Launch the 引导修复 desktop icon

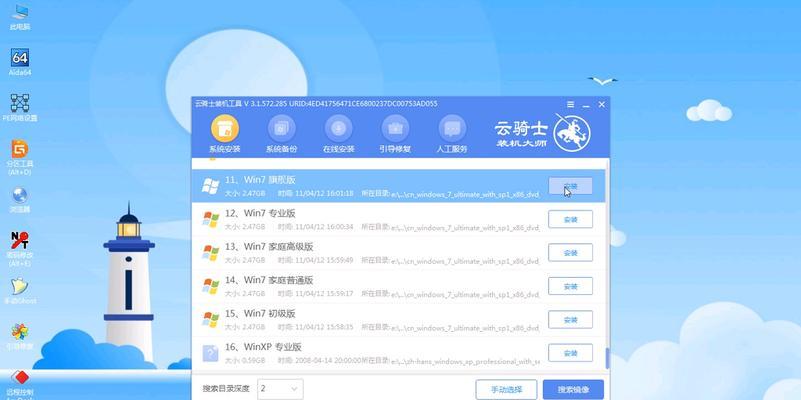tap(20, 337)
